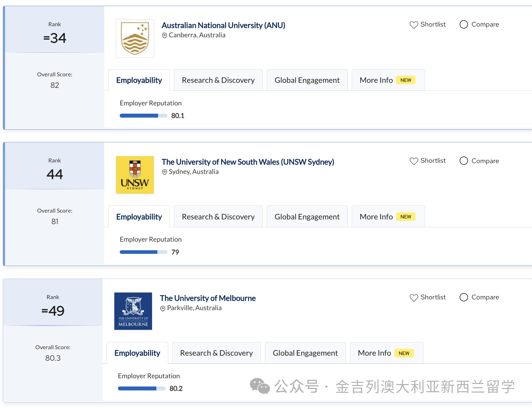Click UNSW's Shortlist label
This screenshot has height=408, width=532.
(x=433, y=161)
